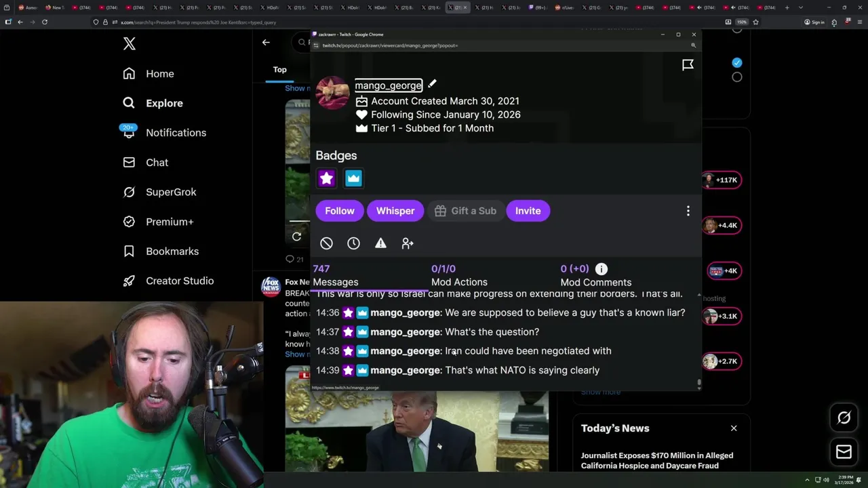Open the messages envelope floating button
Viewport: 868px width, 488px height.
pos(844,452)
